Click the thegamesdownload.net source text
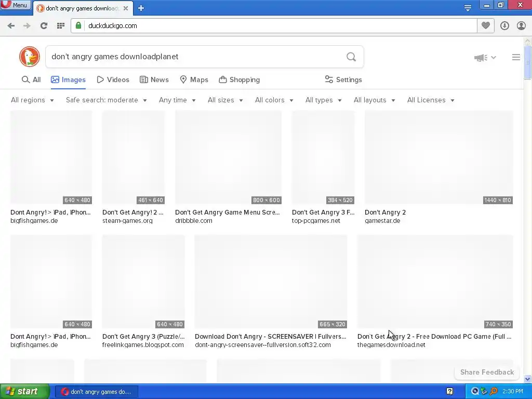This screenshot has height=399, width=532. [391, 345]
